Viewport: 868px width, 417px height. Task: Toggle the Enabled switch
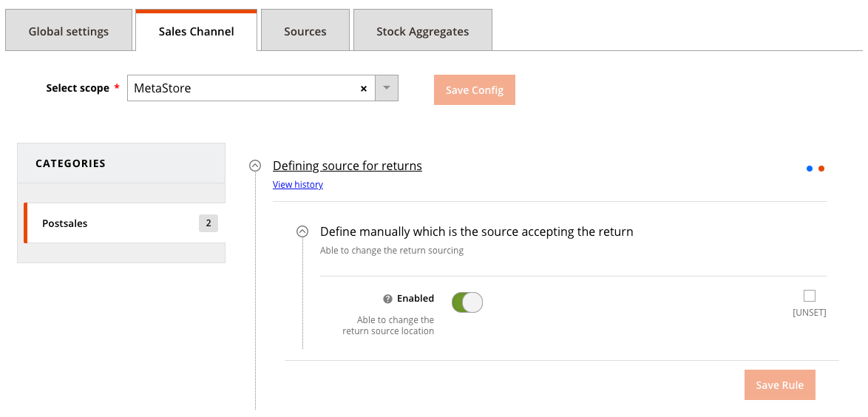tap(467, 302)
